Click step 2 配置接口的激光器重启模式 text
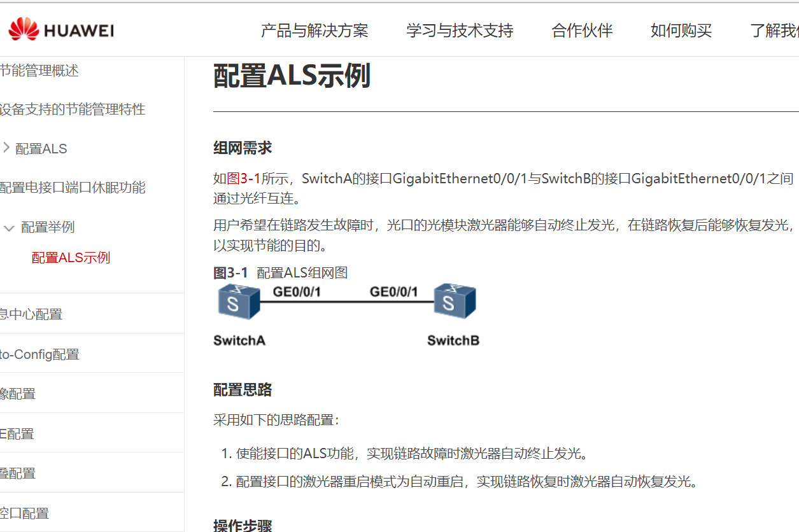The width and height of the screenshot is (799, 532). (467, 481)
